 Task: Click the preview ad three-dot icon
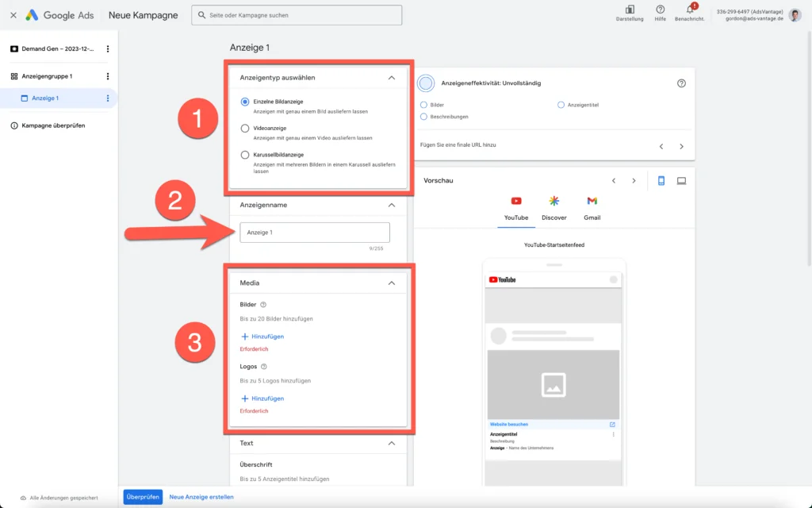coord(613,434)
